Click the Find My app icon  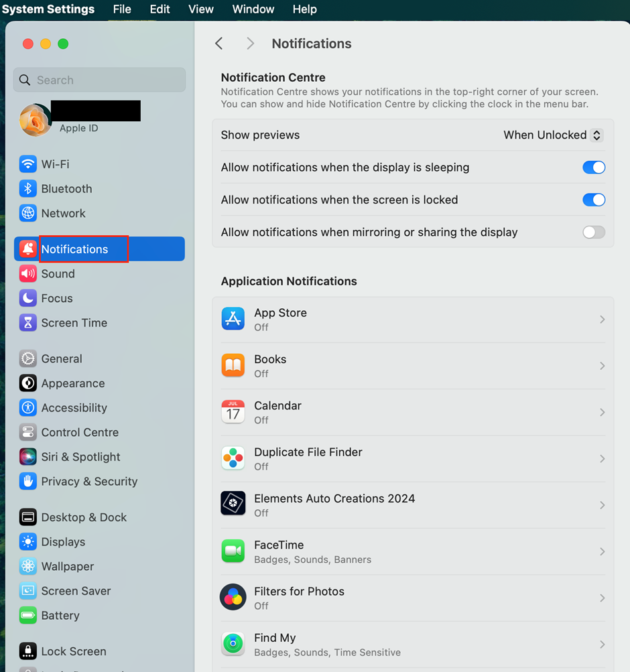tap(233, 644)
